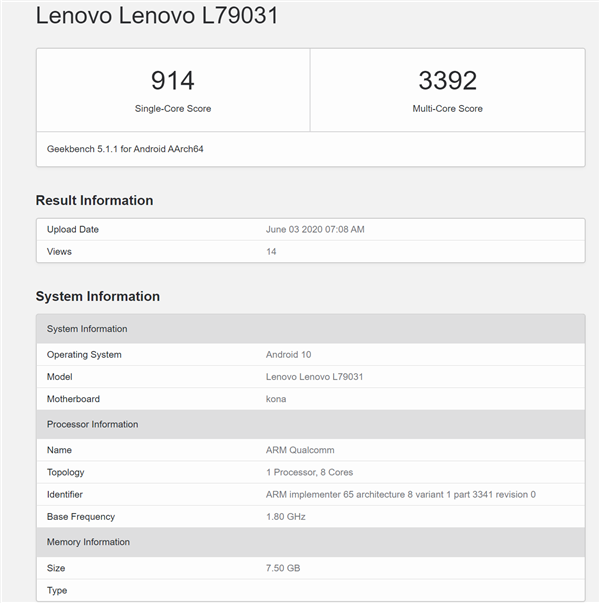Click the Processor Information table header
This screenshot has width=600, height=603.
[94, 424]
